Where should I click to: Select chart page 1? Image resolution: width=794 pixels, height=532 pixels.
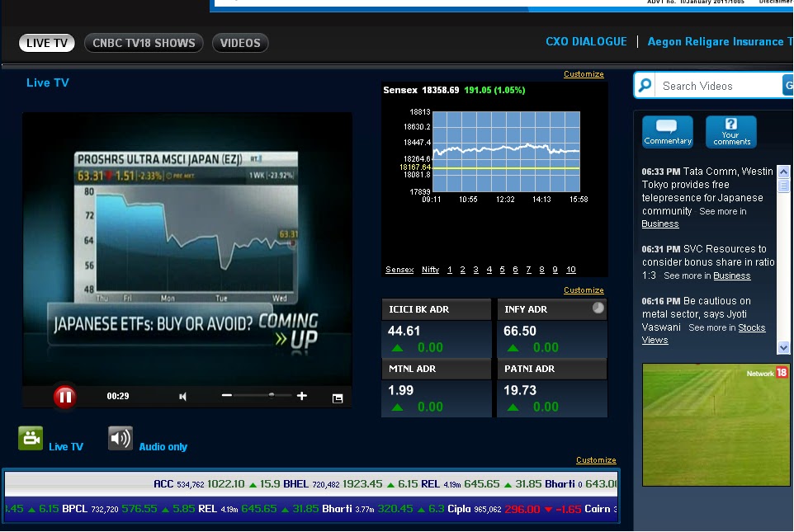click(x=450, y=270)
